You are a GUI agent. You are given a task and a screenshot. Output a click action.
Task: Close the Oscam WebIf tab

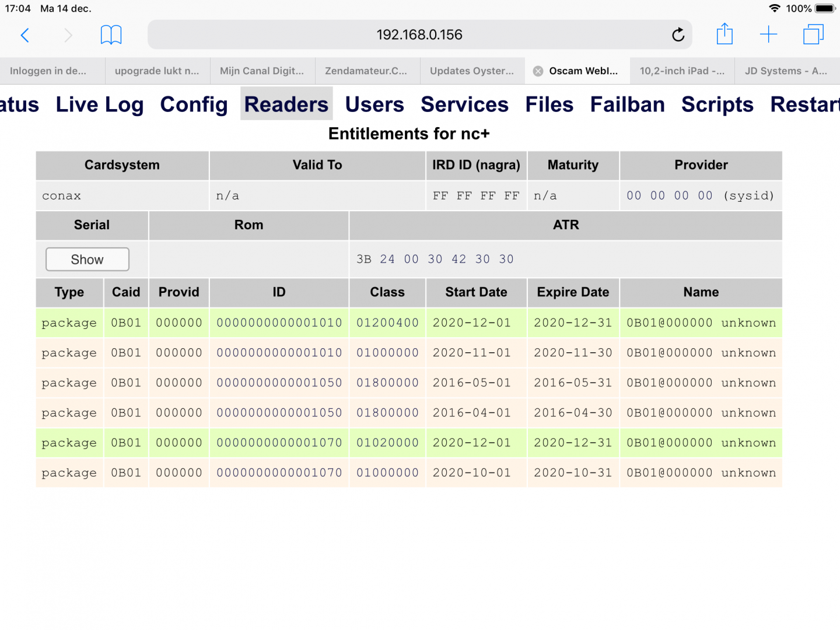tap(538, 71)
